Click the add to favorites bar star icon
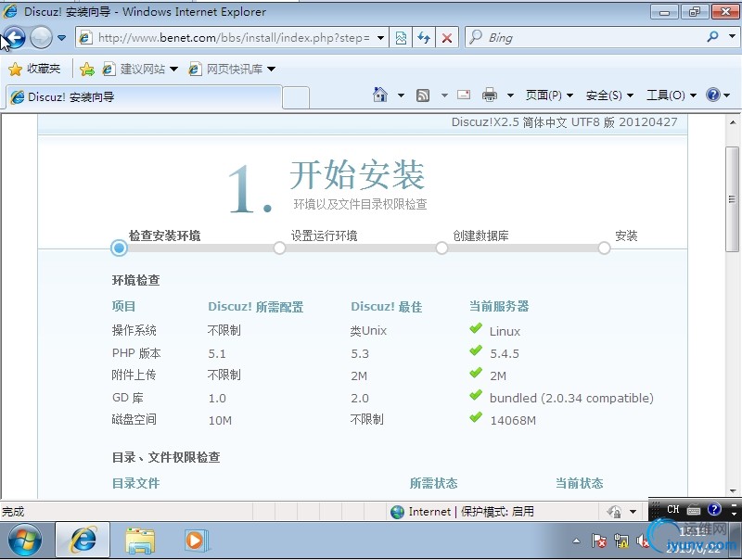Viewport: 742px width, 560px height. [87, 70]
